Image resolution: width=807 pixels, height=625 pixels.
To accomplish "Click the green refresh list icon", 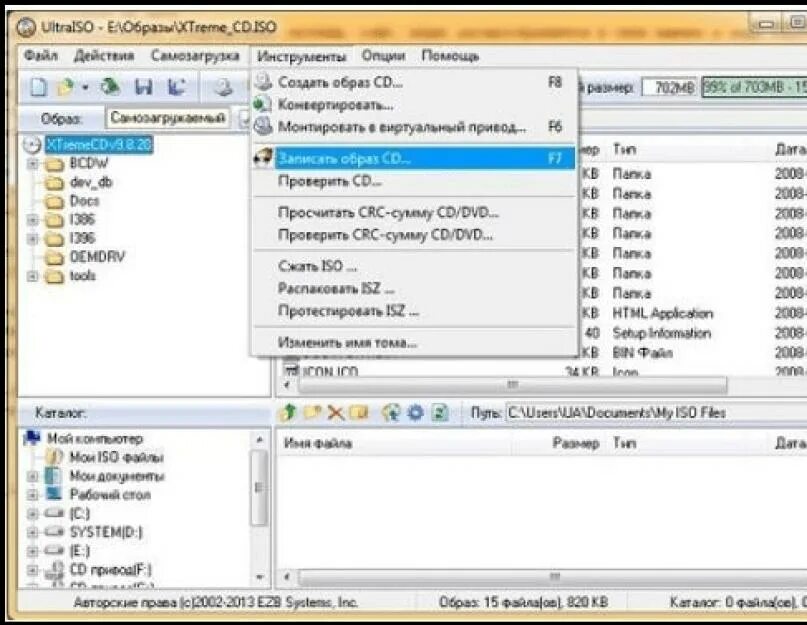I will click(x=440, y=412).
